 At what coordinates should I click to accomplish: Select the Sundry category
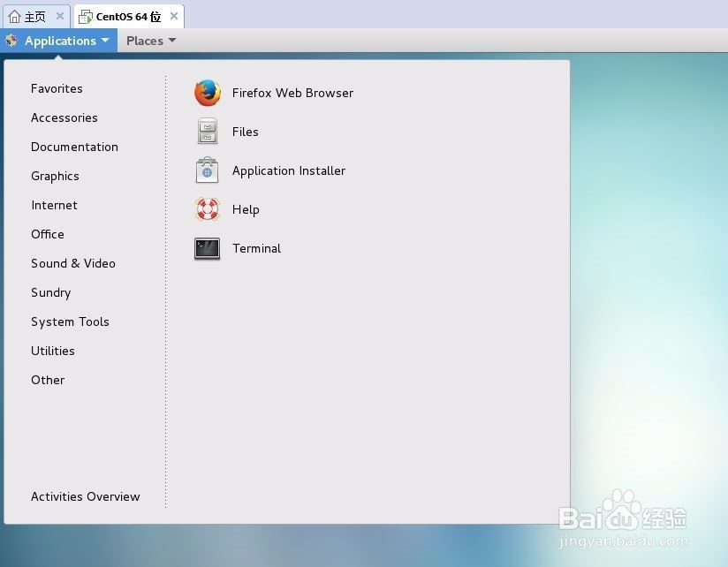(x=50, y=293)
